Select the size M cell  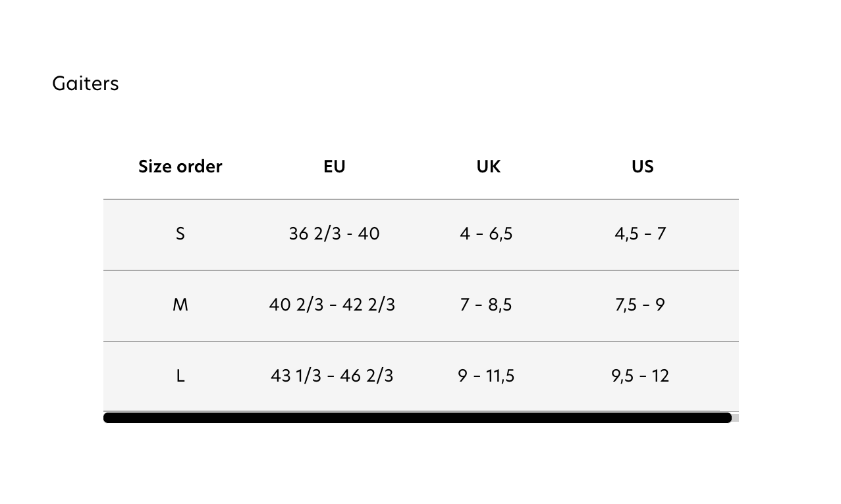pos(180,305)
